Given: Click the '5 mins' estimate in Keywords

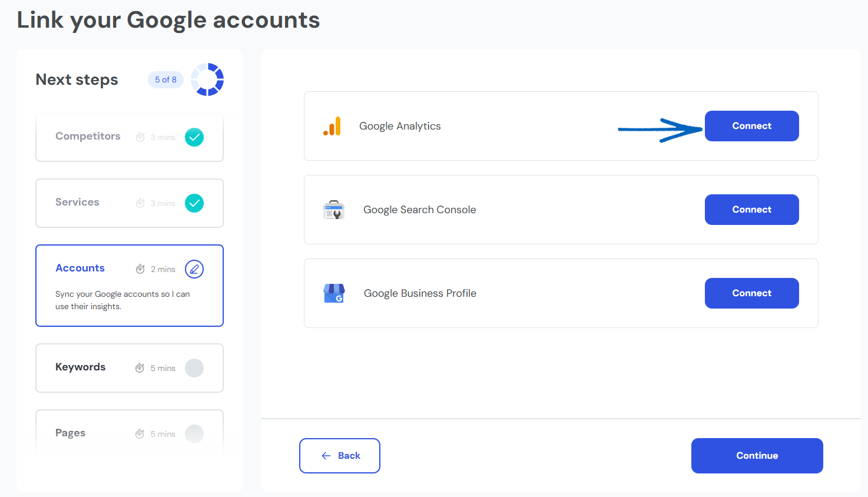Looking at the screenshot, I should 163,368.
